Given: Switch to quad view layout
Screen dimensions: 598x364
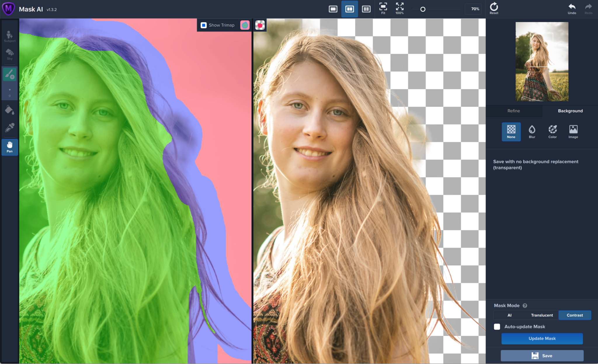Looking at the screenshot, I should 365,9.
